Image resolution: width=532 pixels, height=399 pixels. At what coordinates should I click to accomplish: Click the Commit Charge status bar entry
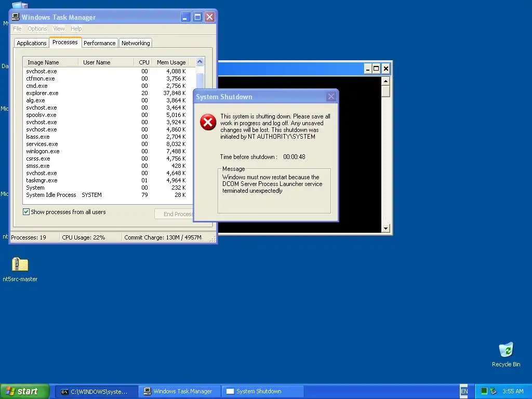pyautogui.click(x=163, y=237)
